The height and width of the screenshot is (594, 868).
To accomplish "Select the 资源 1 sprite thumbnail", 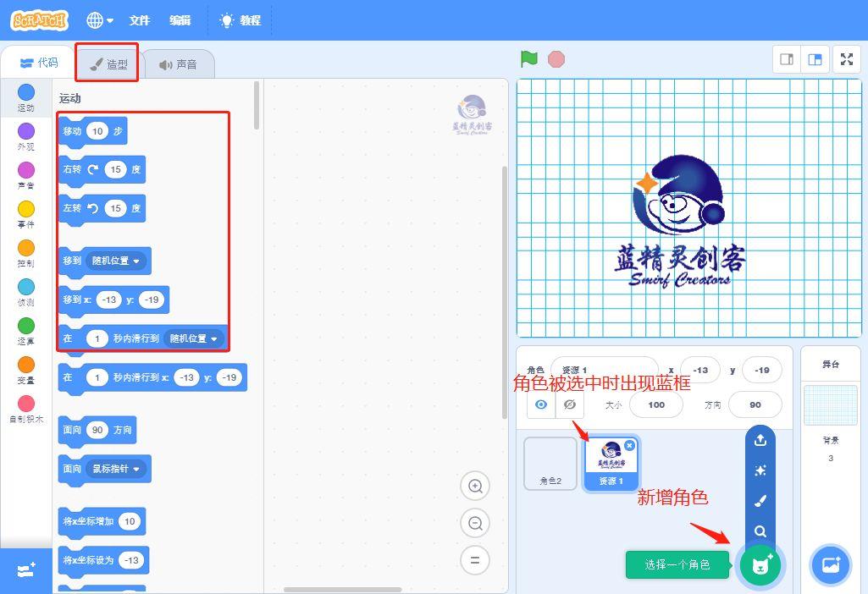I will point(611,464).
